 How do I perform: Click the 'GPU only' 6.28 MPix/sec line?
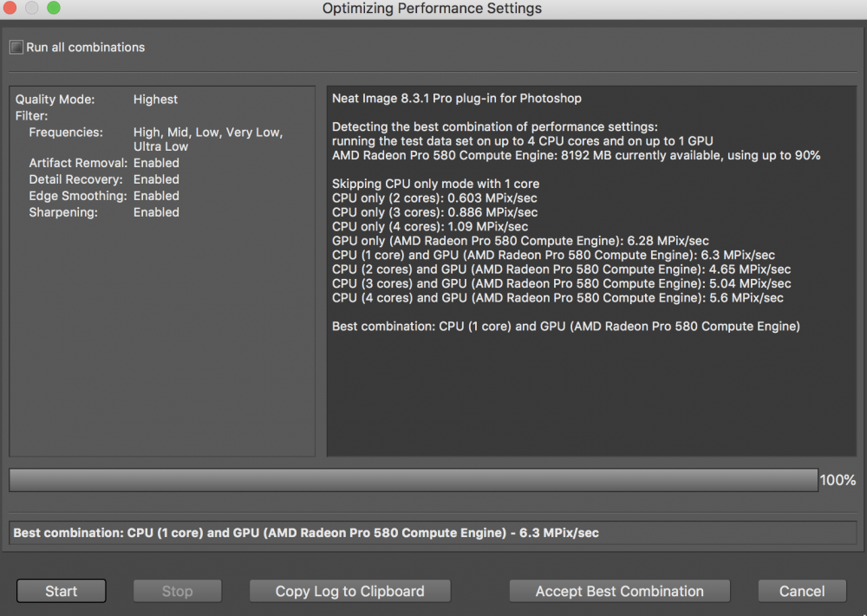[520, 241]
